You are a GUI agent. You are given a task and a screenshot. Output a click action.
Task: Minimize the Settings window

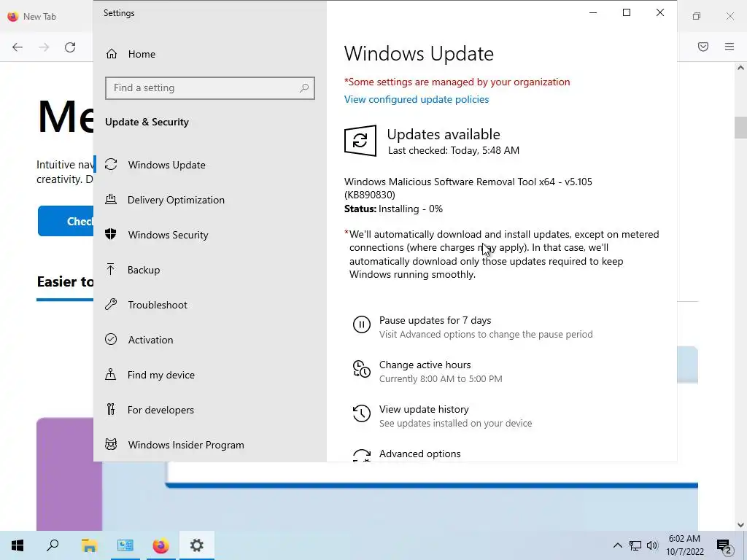pyautogui.click(x=593, y=12)
